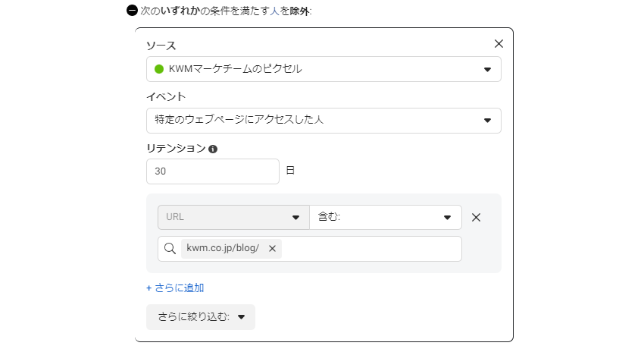Click the リテンション info icon
The image size is (644, 349).
coord(213,149)
